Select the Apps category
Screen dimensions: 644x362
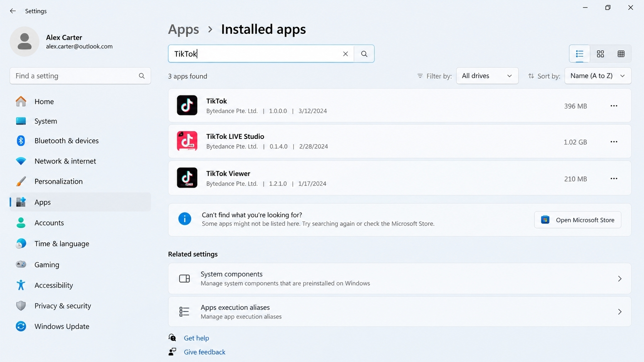tap(80, 202)
